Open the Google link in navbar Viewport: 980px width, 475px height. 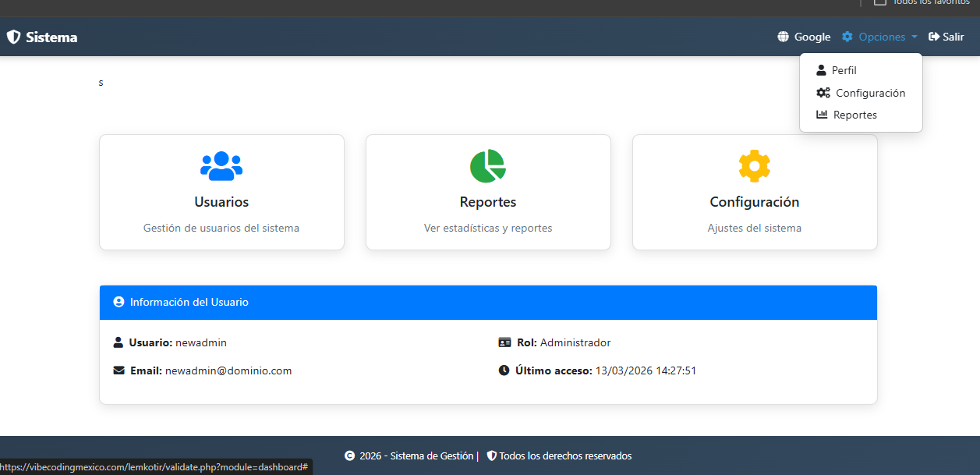pos(812,37)
